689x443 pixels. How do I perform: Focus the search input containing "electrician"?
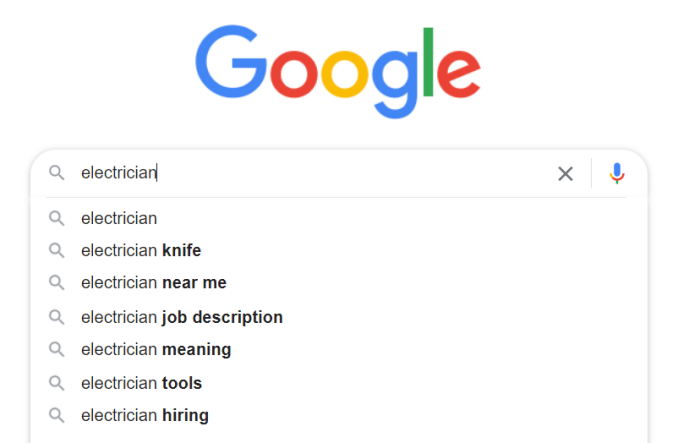[314, 173]
